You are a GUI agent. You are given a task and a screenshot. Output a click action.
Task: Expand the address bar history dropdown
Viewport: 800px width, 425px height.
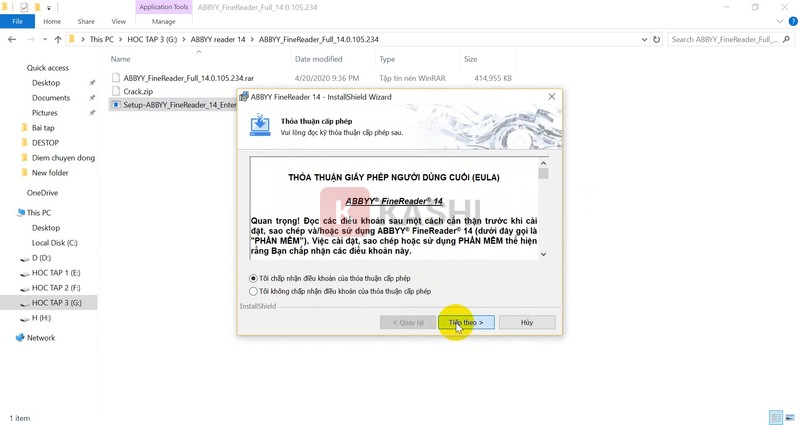pyautogui.click(x=643, y=40)
